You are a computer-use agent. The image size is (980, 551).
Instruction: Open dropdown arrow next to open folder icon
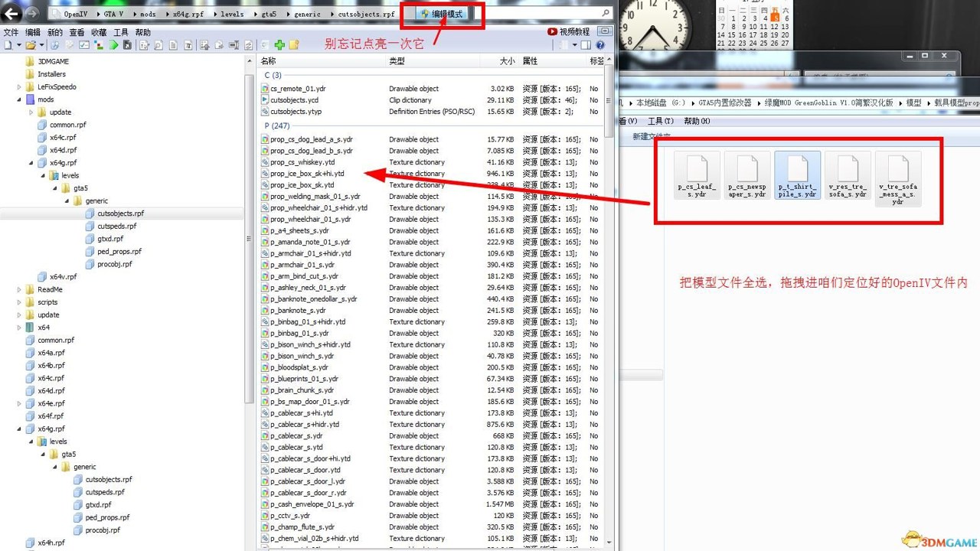click(42, 45)
